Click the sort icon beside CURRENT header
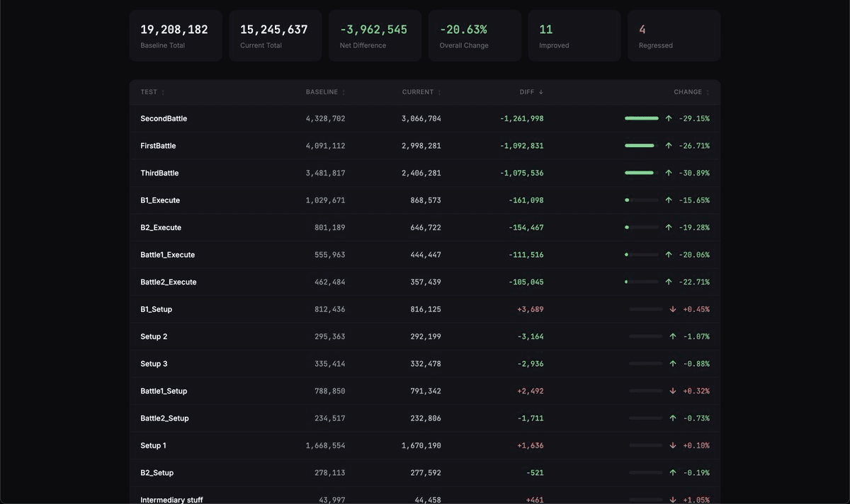The height and width of the screenshot is (504, 850). tap(439, 93)
